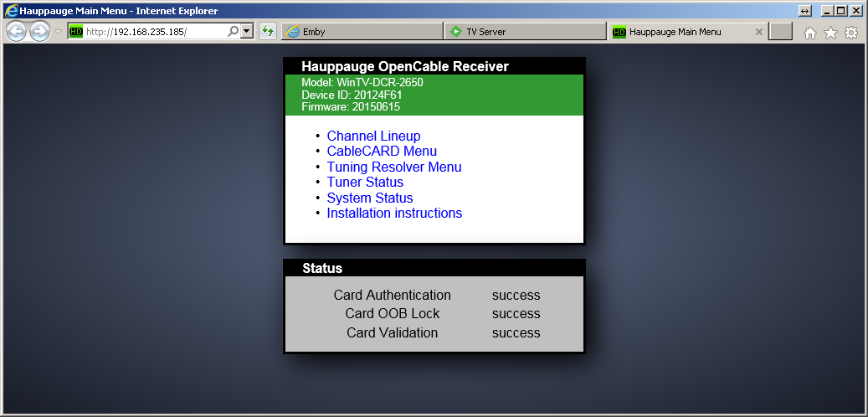Image resolution: width=868 pixels, height=417 pixels.
Task: Open the recent pages dropdown beside Forward
Action: (58, 32)
